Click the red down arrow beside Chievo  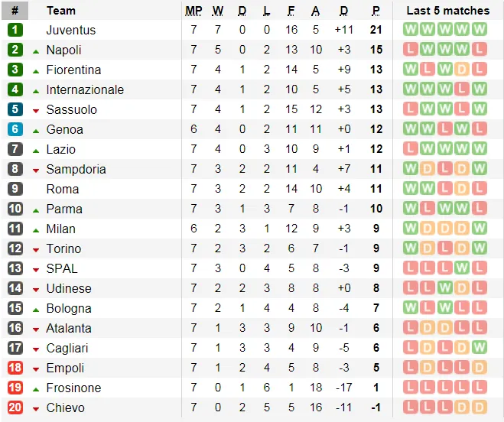coord(36,408)
